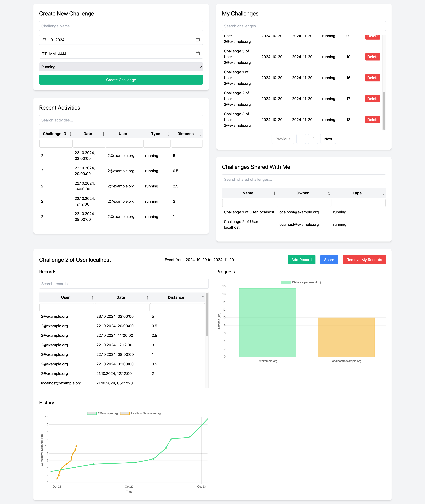The width and height of the screenshot is (425, 504).
Task: Delete Challenge 2 of User 2@example.org
Action: tap(373, 99)
